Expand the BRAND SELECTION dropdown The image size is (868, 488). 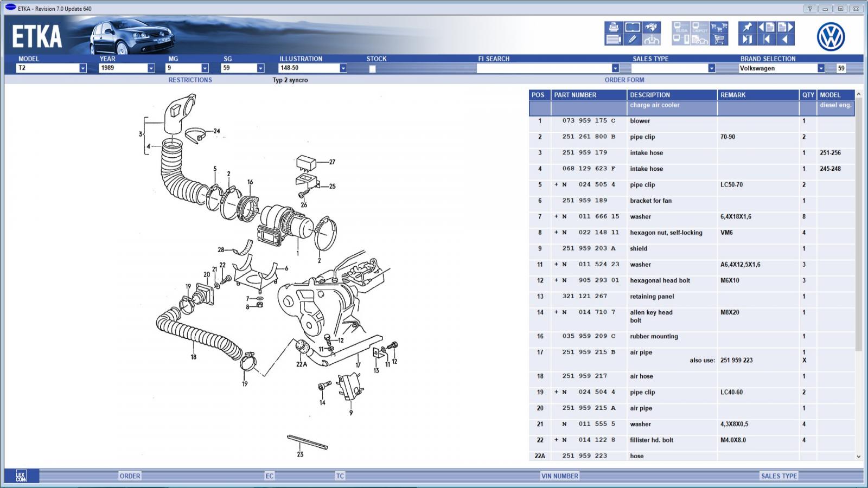(x=821, y=68)
